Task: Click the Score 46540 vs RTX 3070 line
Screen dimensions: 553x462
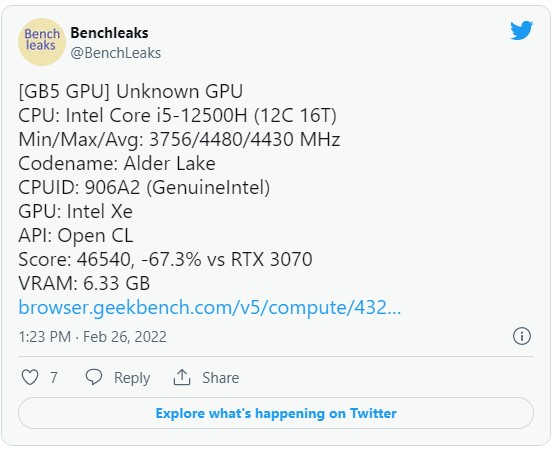Action: pyautogui.click(x=165, y=259)
